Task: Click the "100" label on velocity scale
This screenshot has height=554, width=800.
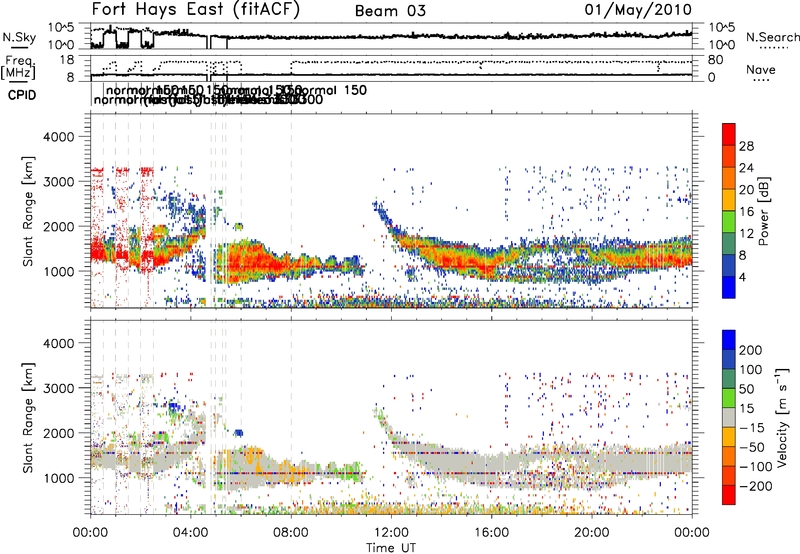Action: click(751, 370)
